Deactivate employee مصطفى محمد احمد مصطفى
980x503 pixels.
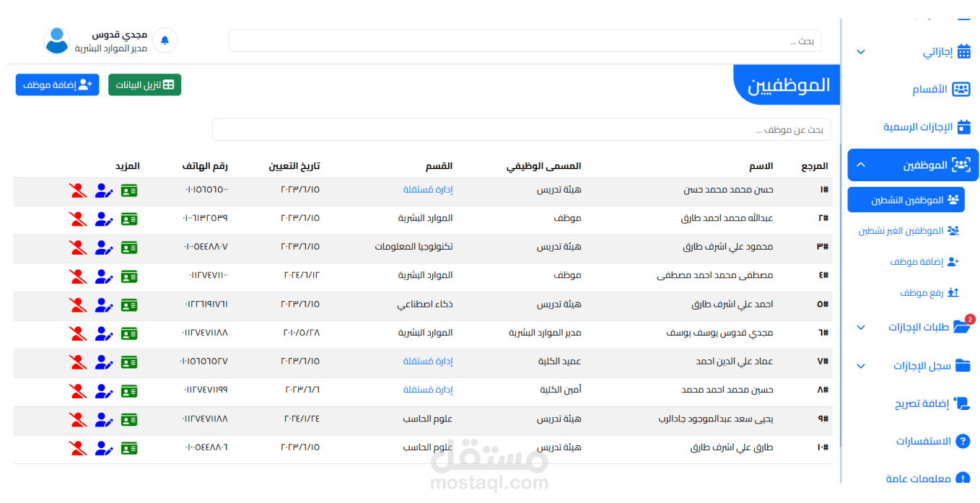click(78, 276)
